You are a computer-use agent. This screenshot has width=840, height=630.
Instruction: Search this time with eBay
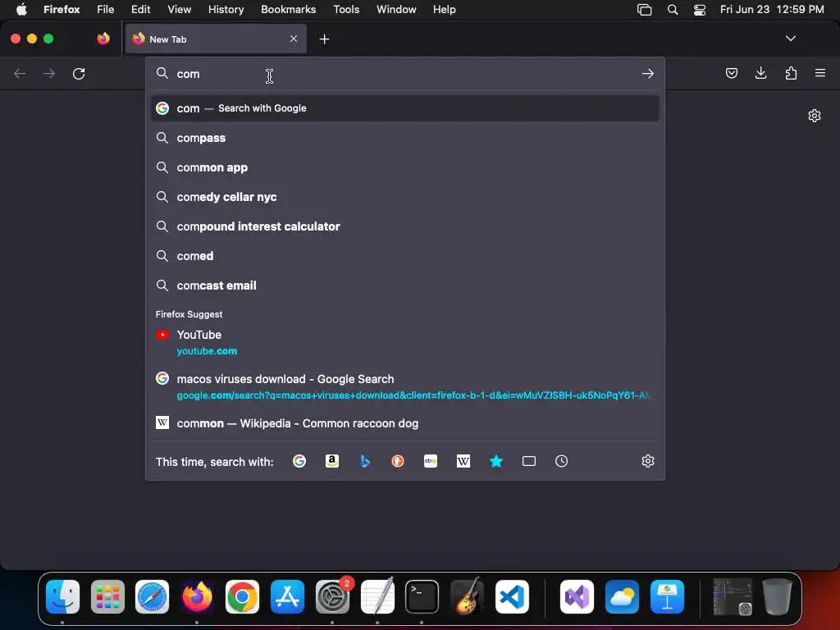tap(431, 461)
